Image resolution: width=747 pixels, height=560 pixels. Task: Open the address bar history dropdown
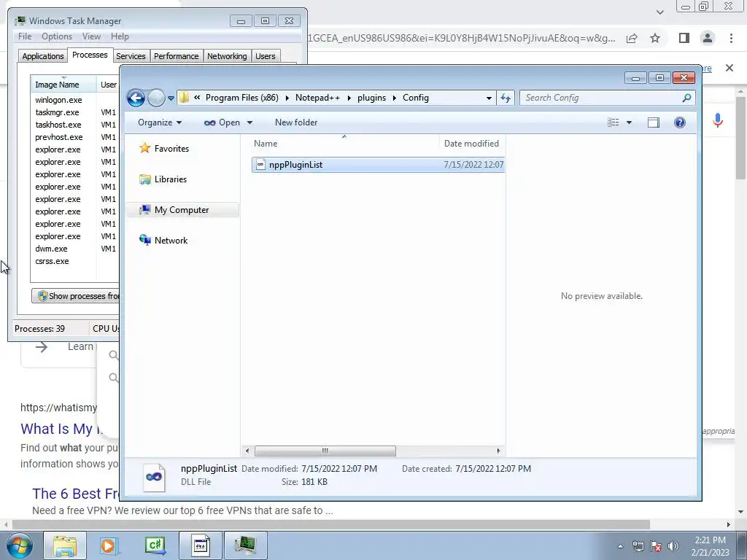pos(489,98)
